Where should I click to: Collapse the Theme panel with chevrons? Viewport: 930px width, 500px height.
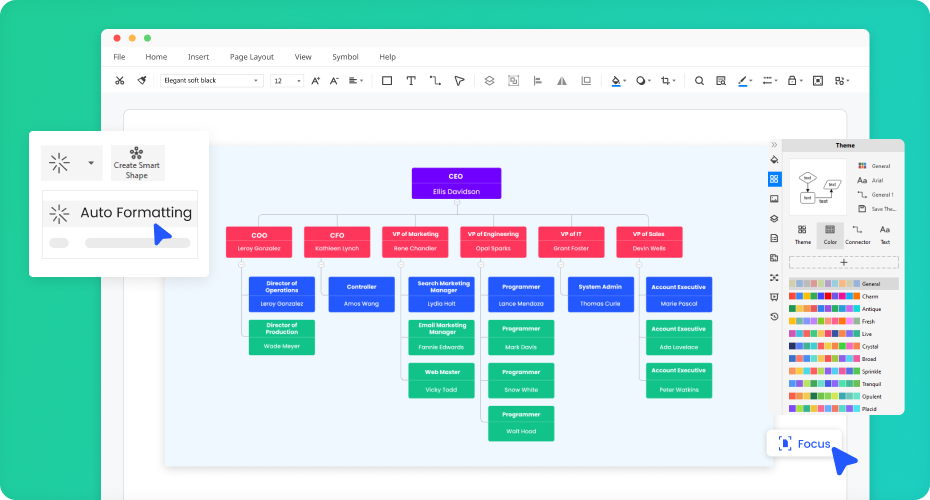[774, 145]
